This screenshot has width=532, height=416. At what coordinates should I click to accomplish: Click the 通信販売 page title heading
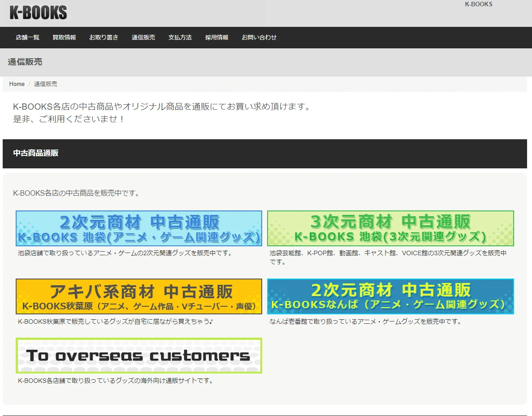tap(25, 62)
